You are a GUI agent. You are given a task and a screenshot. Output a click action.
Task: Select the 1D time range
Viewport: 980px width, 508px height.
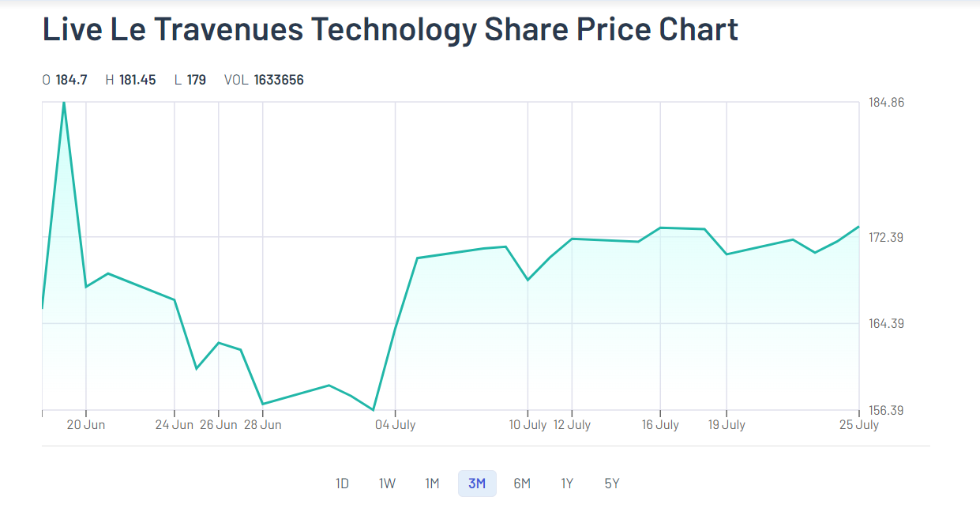(342, 484)
